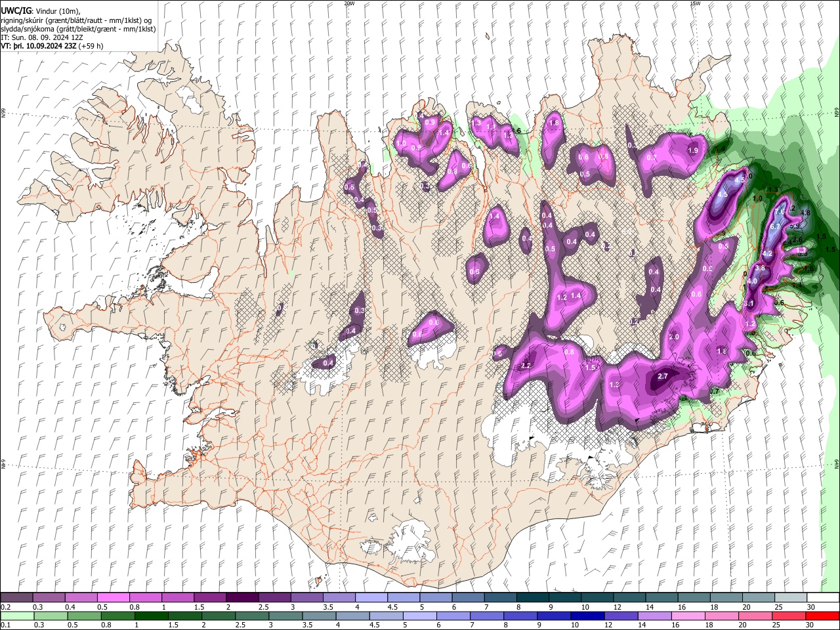Click the 4.2 snowfall value in the east
This screenshot has width=840, height=630.
[767, 253]
